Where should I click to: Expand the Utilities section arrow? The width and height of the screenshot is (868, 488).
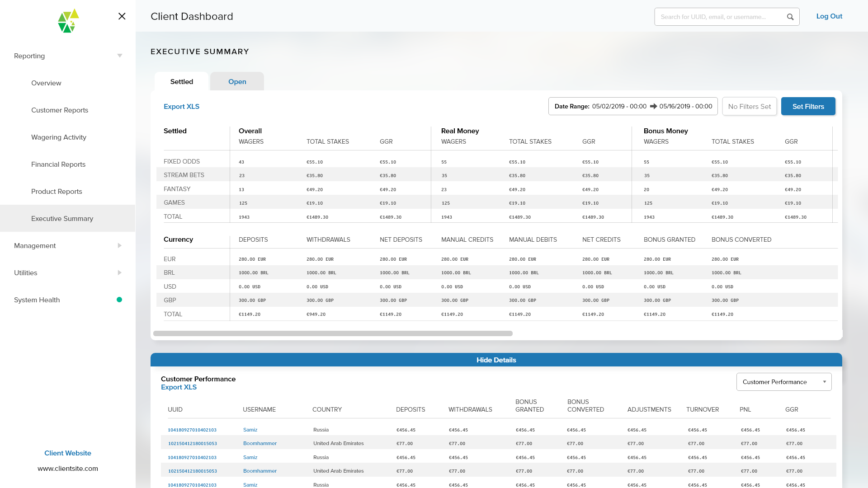pyautogui.click(x=120, y=273)
